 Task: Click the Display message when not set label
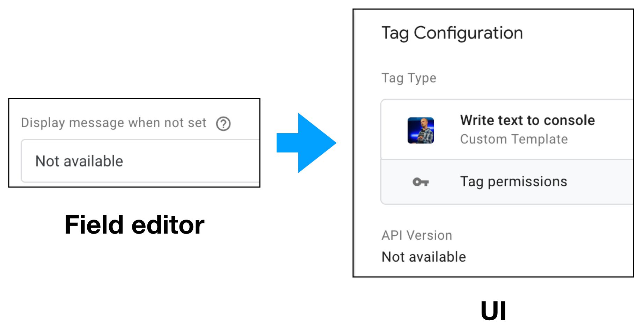tap(114, 123)
